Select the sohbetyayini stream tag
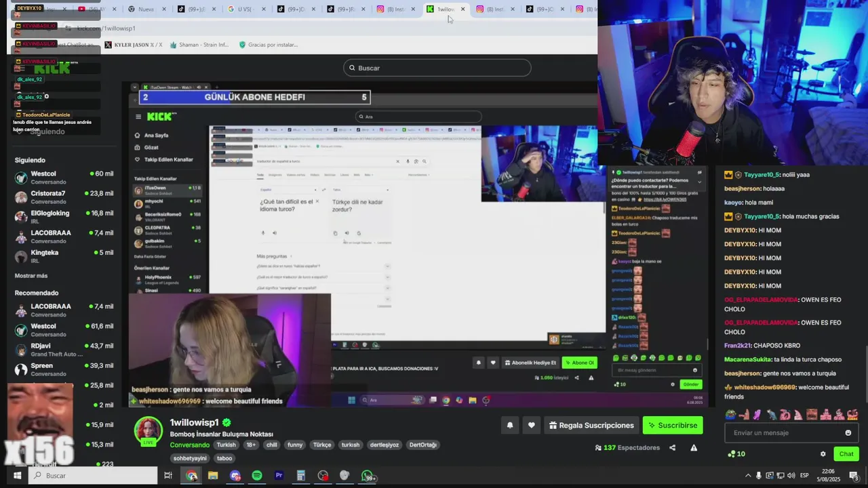Screen dimensions: 868x488 click(x=190, y=458)
